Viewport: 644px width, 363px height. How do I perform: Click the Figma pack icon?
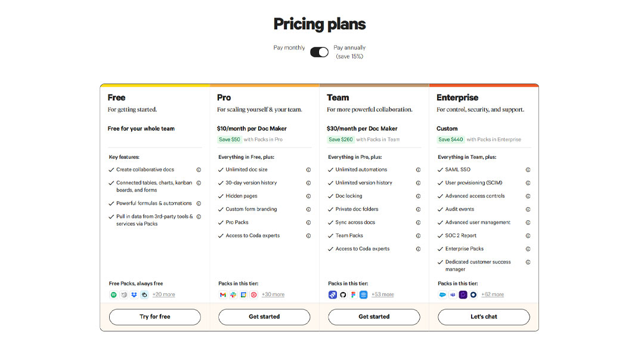(353, 295)
